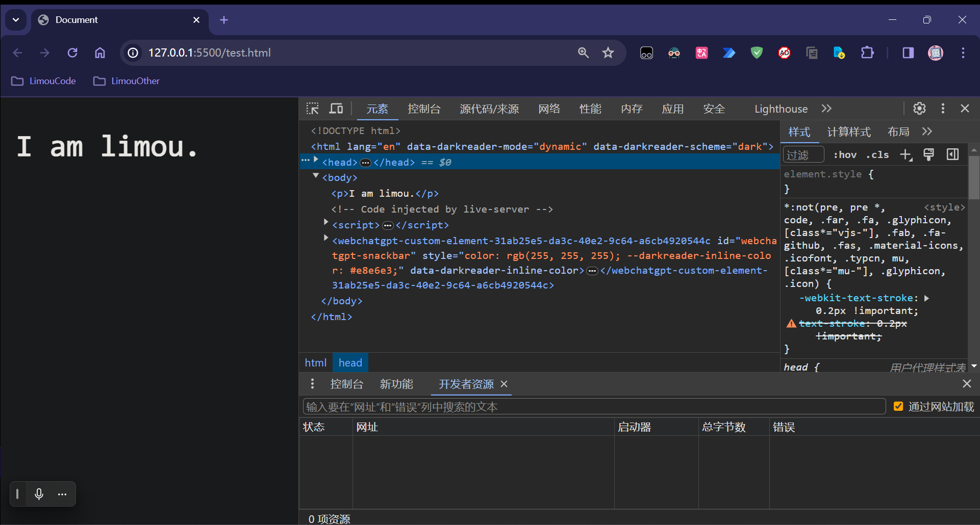Image resolution: width=980 pixels, height=525 pixels.
Task: Toggle the computed styles sidebar icon
Action: 952,155
